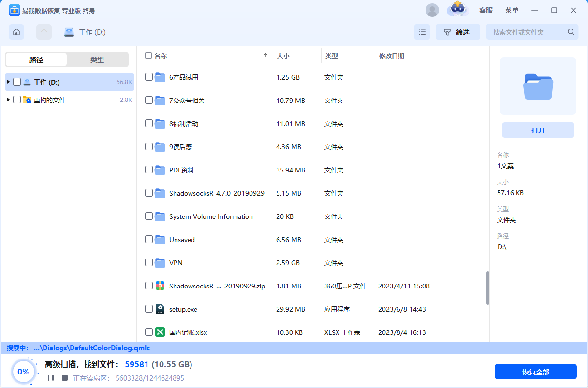
Task: Click the search magnifier icon
Action: coord(571,31)
